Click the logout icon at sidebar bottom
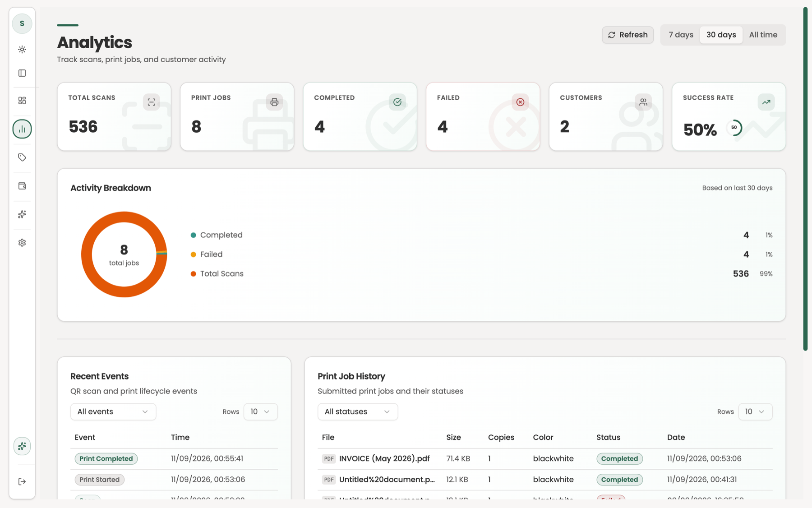Image resolution: width=812 pixels, height=508 pixels. [x=22, y=482]
